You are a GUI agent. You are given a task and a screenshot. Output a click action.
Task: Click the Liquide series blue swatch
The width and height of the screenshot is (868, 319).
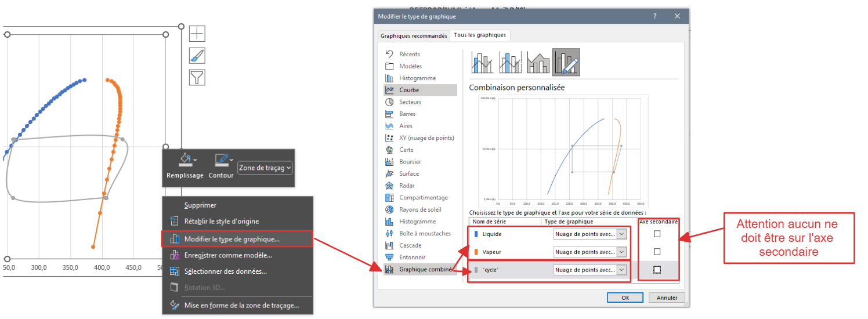pos(477,234)
